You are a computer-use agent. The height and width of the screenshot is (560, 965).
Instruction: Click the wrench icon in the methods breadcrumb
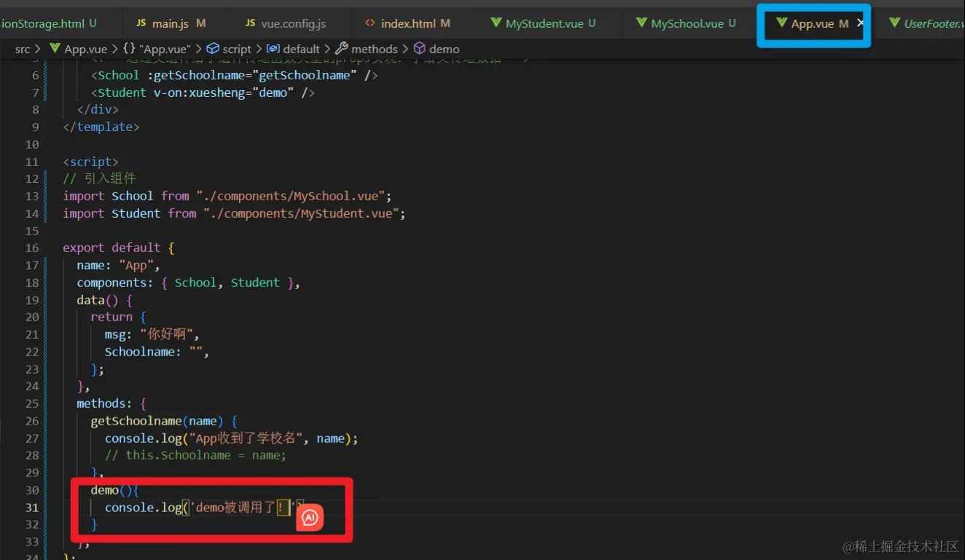coord(342,49)
